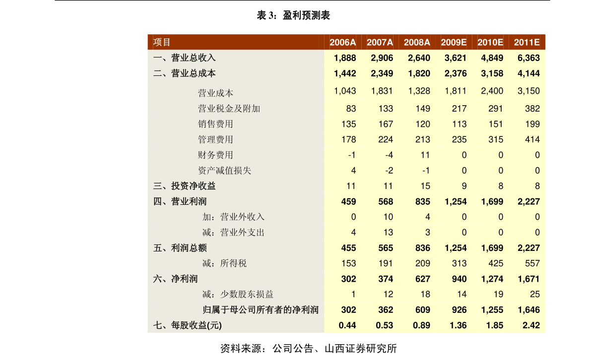This screenshot has height=364, width=591.
Task: Select the 二、营业总成本 row label
Action: click(184, 73)
